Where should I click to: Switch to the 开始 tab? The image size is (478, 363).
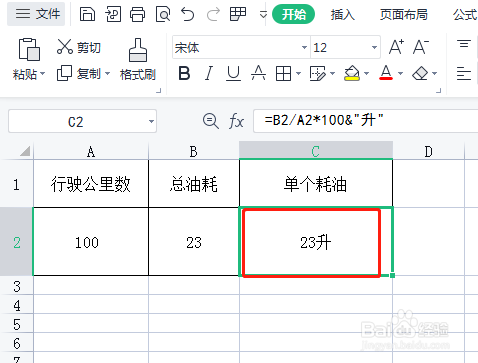coord(293,14)
